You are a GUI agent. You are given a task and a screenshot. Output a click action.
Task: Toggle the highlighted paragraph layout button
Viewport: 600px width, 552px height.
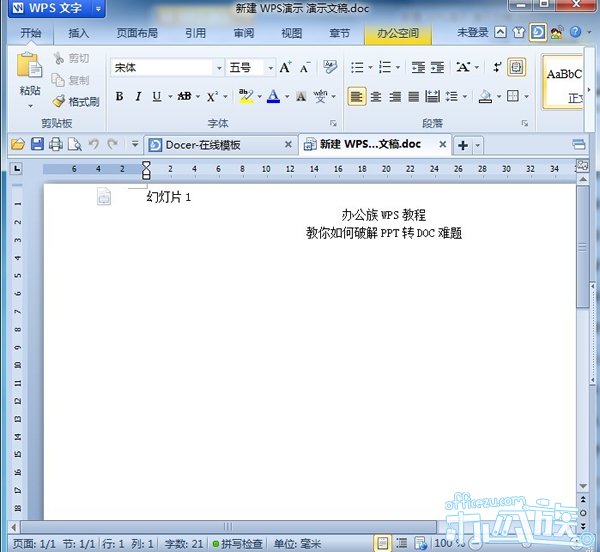[517, 68]
